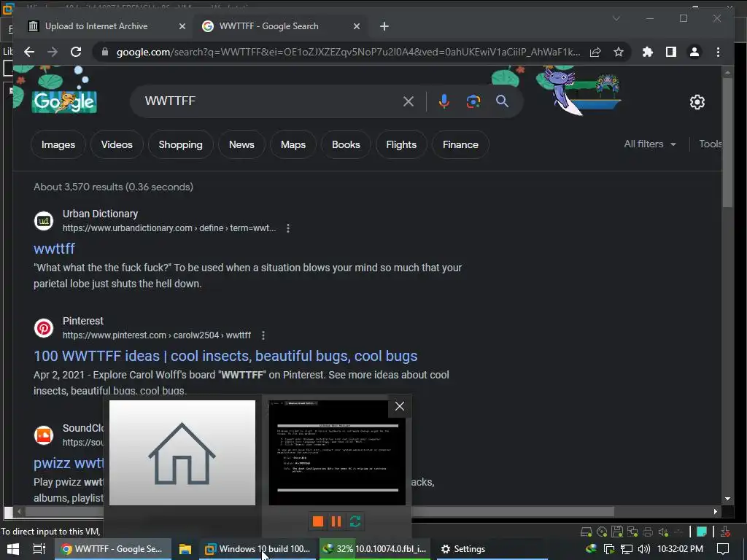Click the Google doodle logo

tap(64, 101)
